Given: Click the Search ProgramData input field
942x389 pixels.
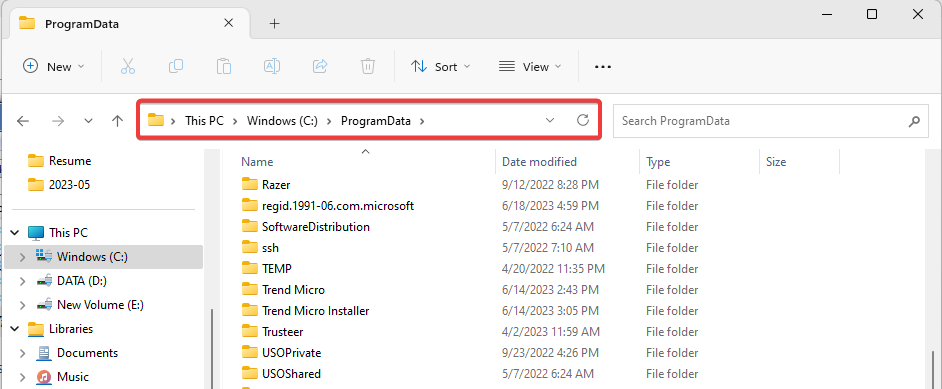Looking at the screenshot, I should (763, 121).
